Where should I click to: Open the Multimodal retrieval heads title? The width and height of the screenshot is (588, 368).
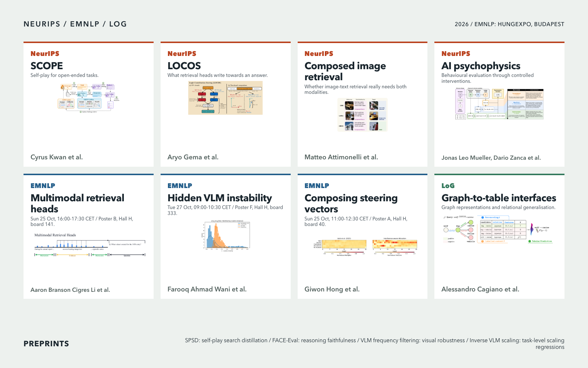click(77, 204)
